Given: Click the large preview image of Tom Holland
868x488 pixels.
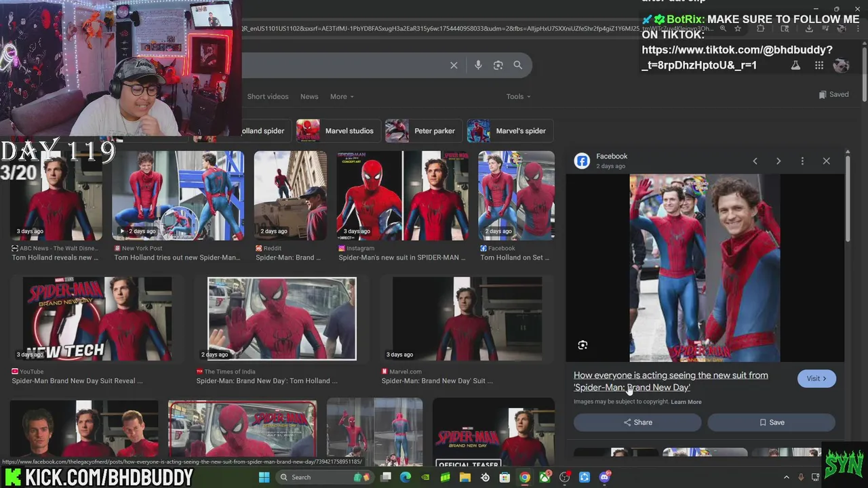Looking at the screenshot, I should (x=705, y=268).
